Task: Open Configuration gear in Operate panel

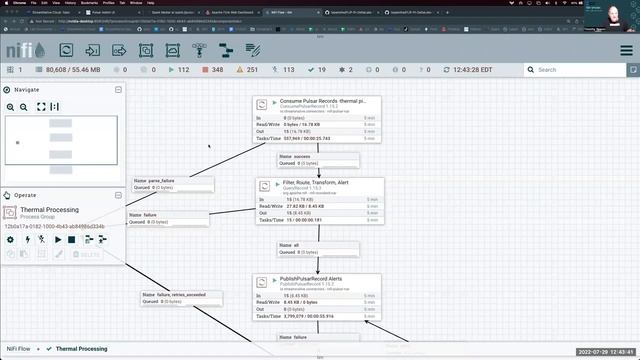Action: pos(10,240)
